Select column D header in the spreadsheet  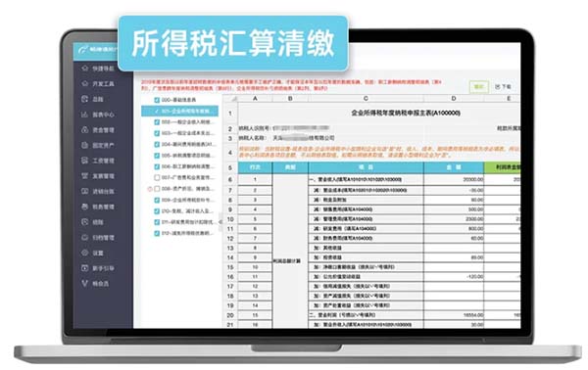tap(454, 99)
